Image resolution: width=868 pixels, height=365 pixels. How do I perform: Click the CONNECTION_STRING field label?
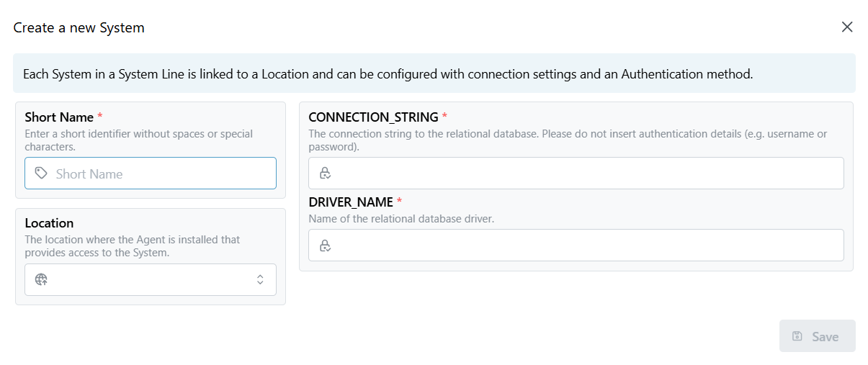(x=373, y=117)
